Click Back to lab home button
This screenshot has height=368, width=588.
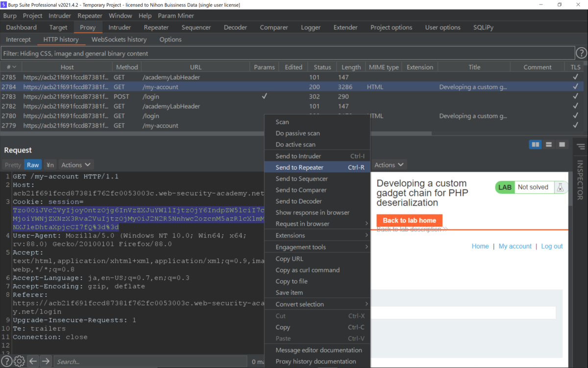pos(410,220)
